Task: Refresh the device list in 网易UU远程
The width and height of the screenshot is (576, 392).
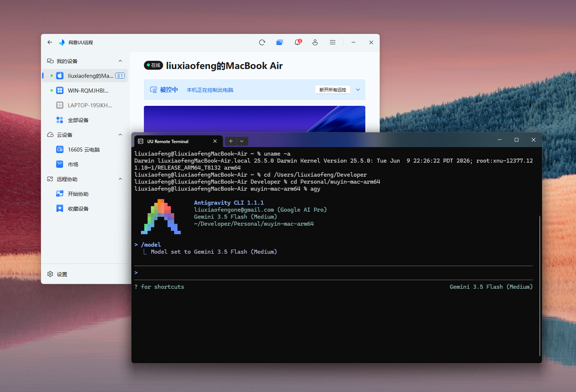Action: pos(262,42)
